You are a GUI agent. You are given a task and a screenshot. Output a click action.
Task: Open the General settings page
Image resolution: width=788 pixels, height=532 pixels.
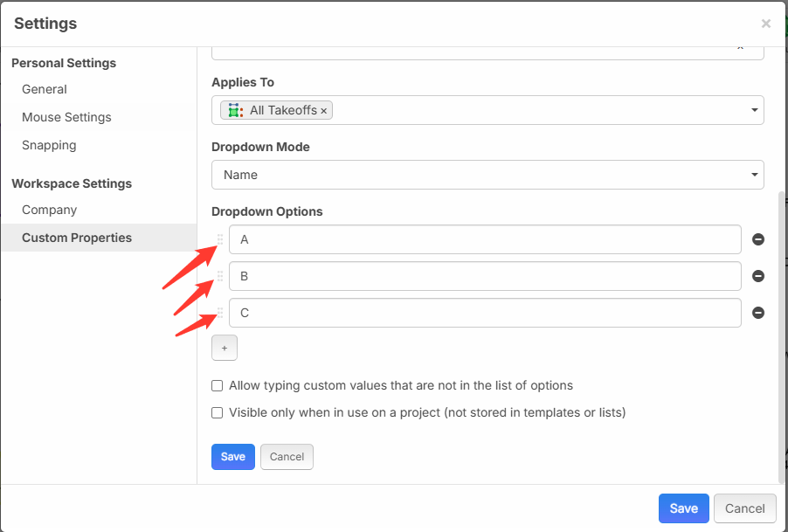coord(45,89)
